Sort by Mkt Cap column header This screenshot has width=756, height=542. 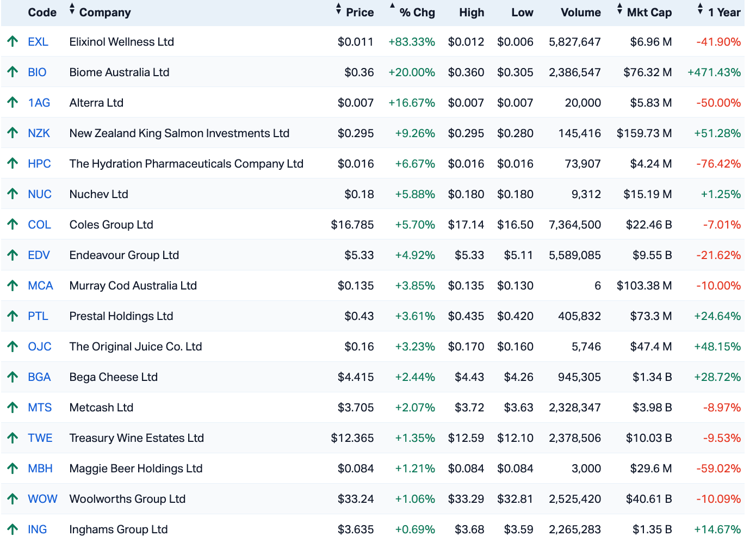pos(648,13)
